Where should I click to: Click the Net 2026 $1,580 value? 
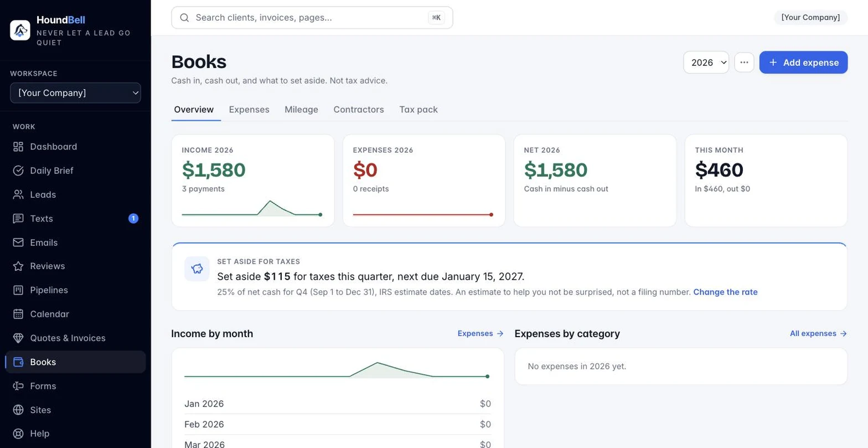556,170
